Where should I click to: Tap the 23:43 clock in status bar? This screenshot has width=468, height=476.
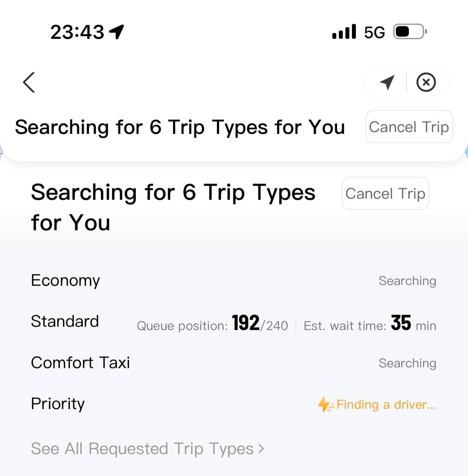click(x=77, y=32)
